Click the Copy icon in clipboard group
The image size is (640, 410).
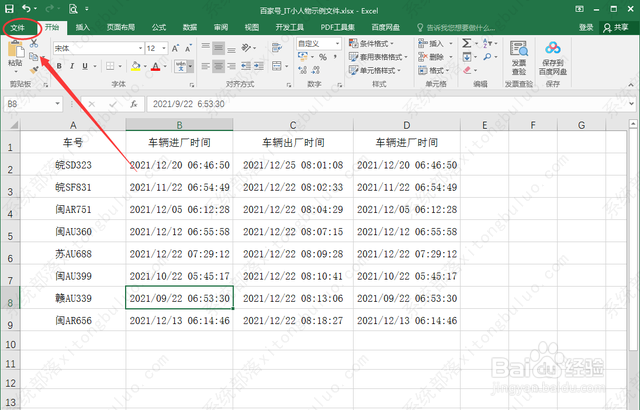[33, 57]
